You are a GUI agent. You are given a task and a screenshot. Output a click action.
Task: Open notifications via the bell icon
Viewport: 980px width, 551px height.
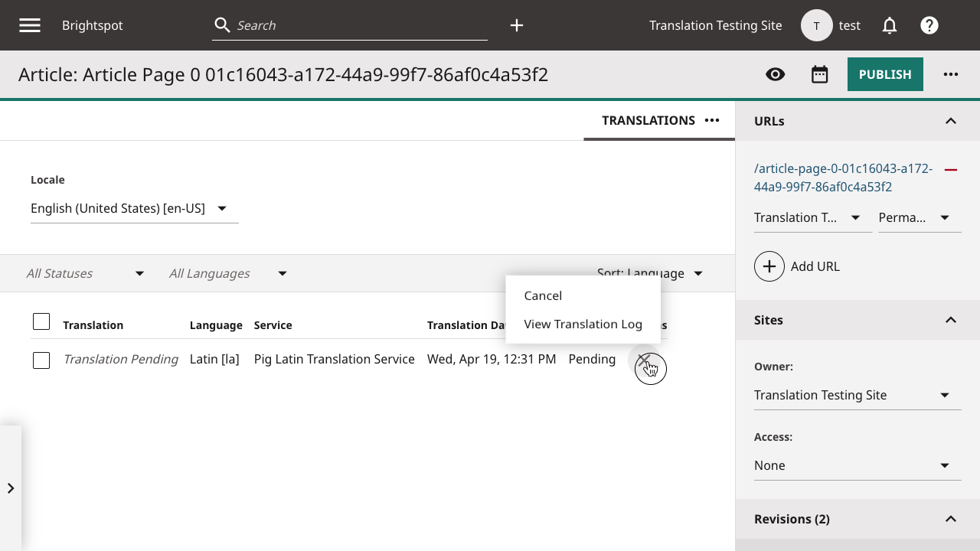(889, 24)
